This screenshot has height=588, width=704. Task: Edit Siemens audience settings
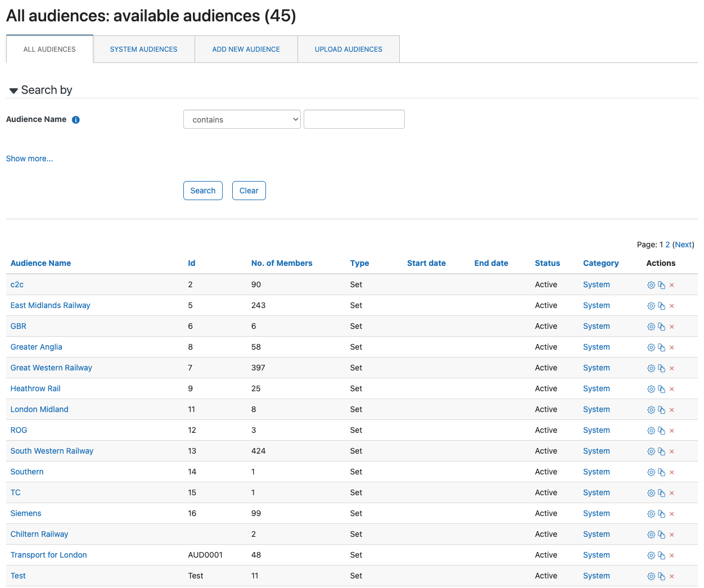[x=651, y=514]
